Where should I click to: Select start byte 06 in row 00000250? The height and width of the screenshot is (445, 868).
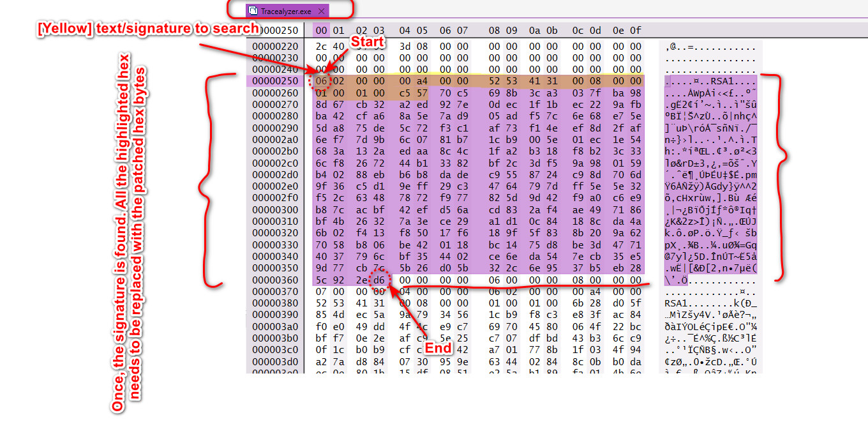tap(321, 81)
